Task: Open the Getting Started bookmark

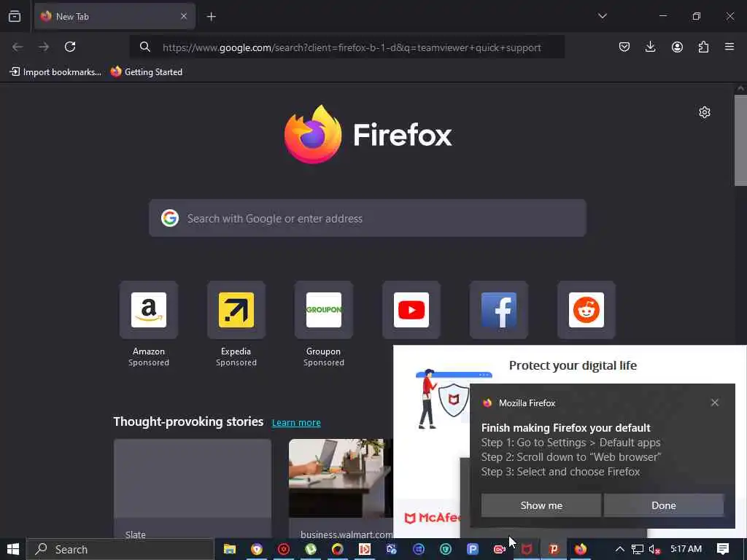Action: [x=146, y=72]
